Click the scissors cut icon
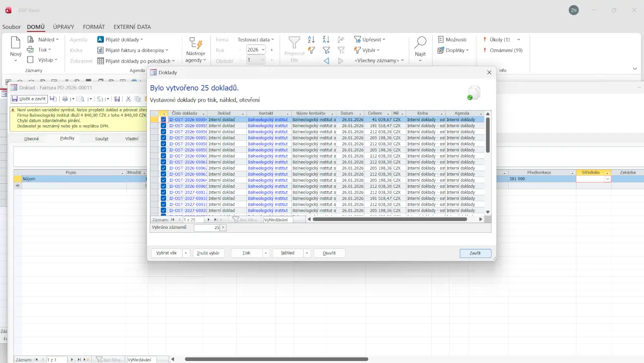644x363 pixels. (128, 99)
